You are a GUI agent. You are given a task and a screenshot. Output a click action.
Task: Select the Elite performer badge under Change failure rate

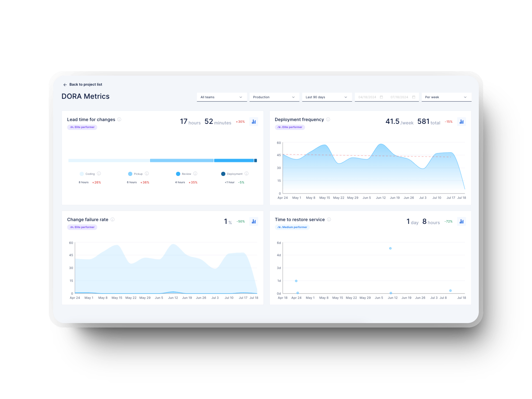click(x=82, y=227)
